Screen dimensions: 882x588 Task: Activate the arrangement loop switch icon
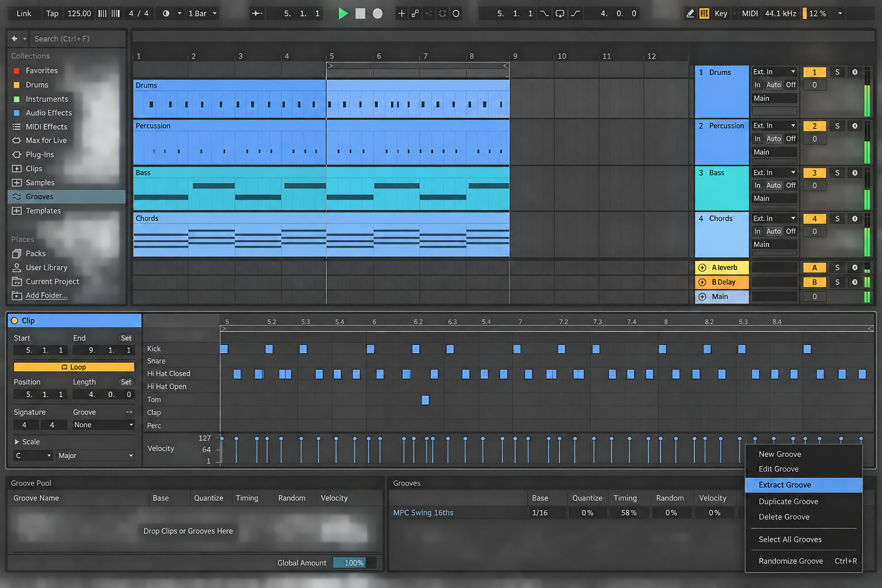(x=560, y=13)
